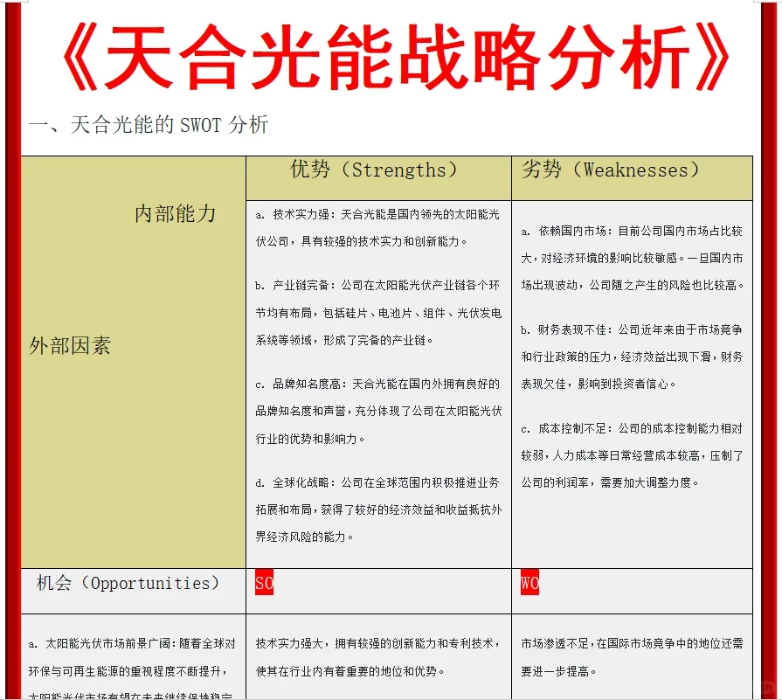Click the line 界经济风险的能力
The height and width of the screenshot is (700, 782).
click(304, 537)
